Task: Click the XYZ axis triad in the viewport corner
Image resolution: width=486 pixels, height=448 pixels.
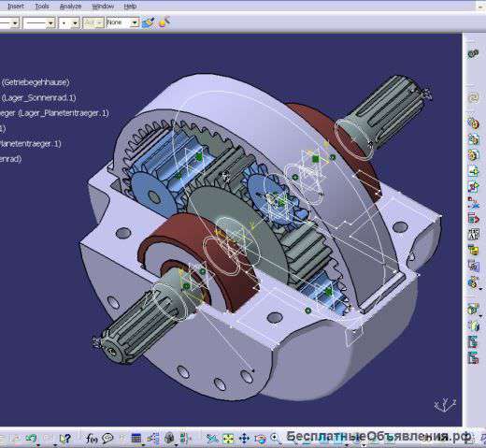Action: (445, 404)
